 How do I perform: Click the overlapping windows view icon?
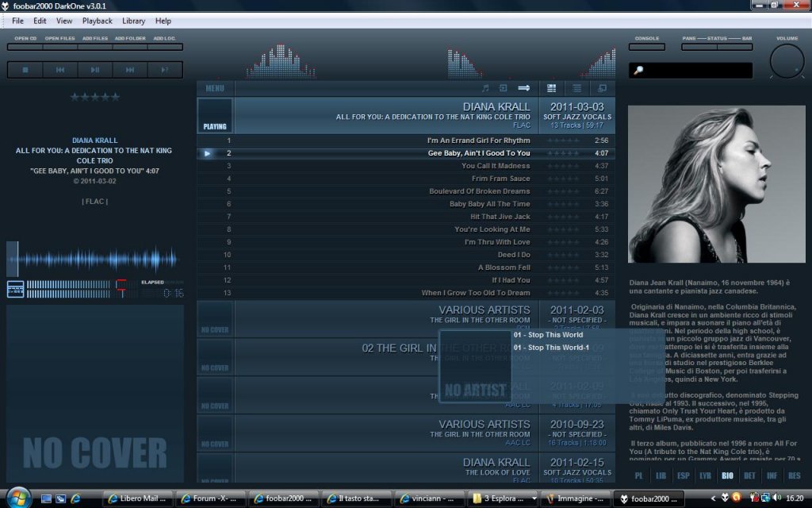click(x=602, y=88)
